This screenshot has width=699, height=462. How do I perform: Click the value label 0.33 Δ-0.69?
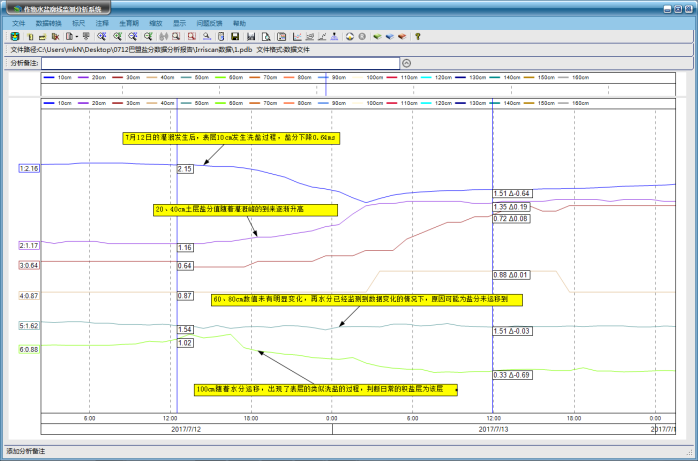(x=513, y=375)
